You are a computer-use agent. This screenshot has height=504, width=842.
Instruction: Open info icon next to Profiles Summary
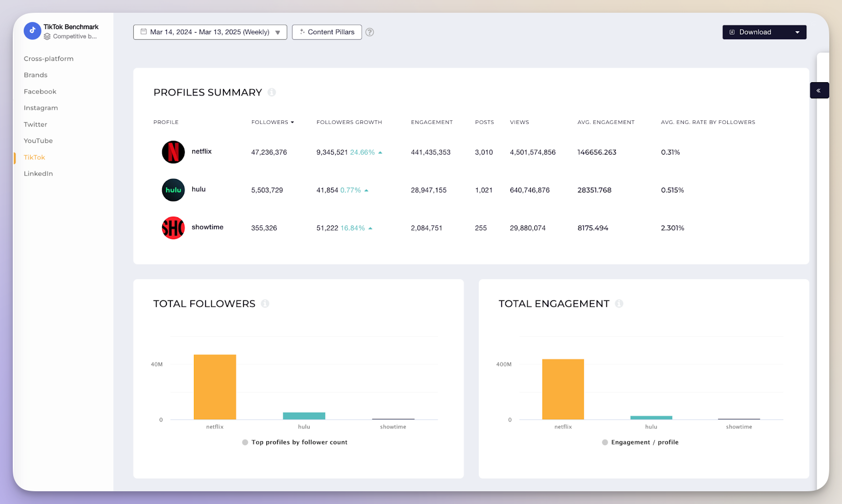click(272, 92)
